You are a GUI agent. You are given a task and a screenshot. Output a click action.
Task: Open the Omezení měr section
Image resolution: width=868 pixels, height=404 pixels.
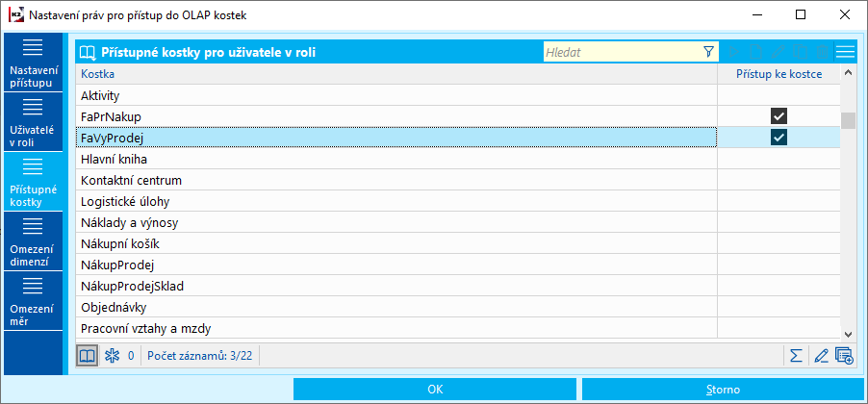tap(34, 300)
